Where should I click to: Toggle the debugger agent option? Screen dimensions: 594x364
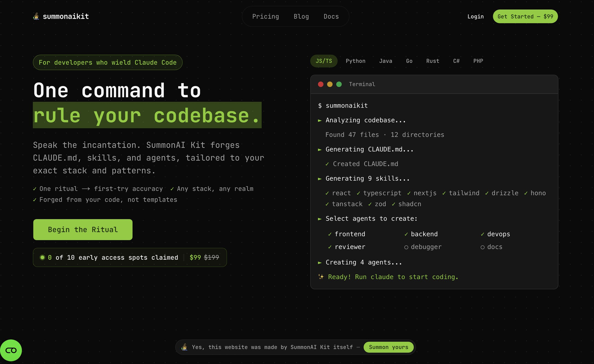(x=423, y=247)
